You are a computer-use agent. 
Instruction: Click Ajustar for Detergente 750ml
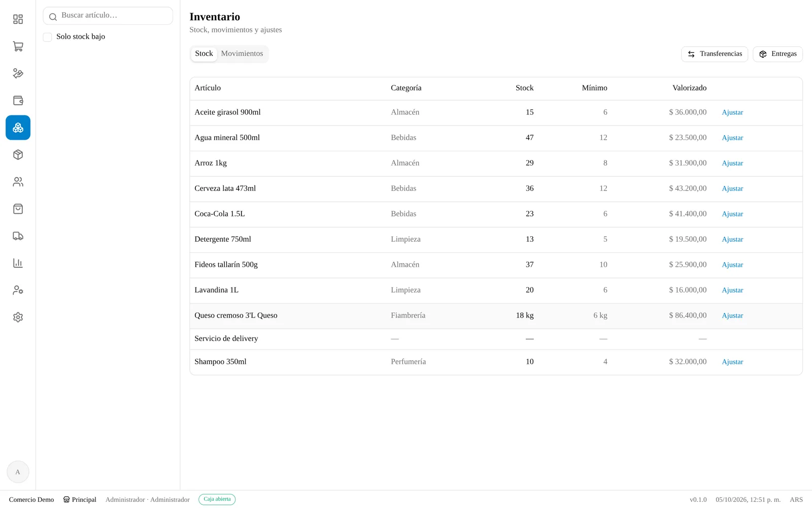click(732, 240)
